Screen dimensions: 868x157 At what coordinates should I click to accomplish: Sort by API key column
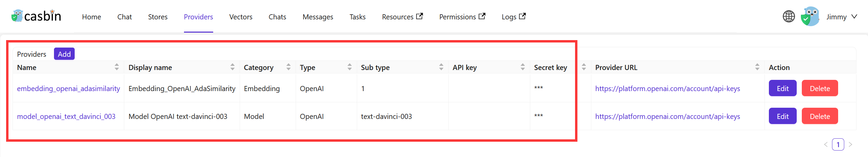(522, 67)
